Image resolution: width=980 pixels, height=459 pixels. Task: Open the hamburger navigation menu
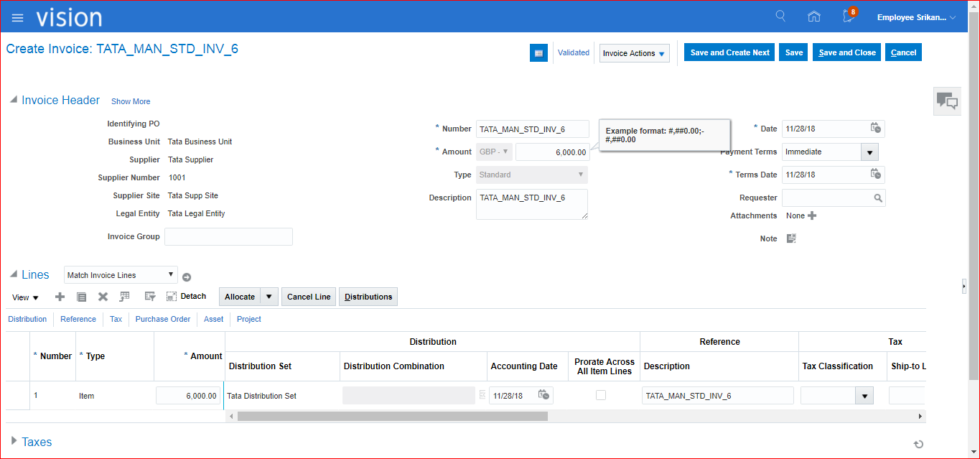tap(18, 18)
